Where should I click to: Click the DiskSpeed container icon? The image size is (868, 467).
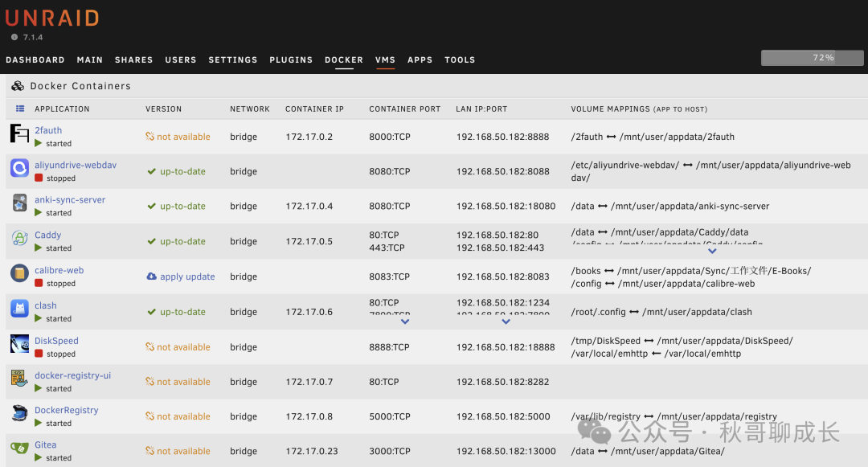[19, 343]
